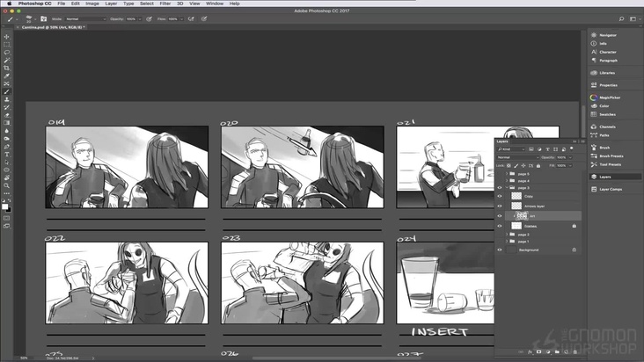This screenshot has width=644, height=362.
Task: Open the Filter menu
Action: (x=165, y=4)
